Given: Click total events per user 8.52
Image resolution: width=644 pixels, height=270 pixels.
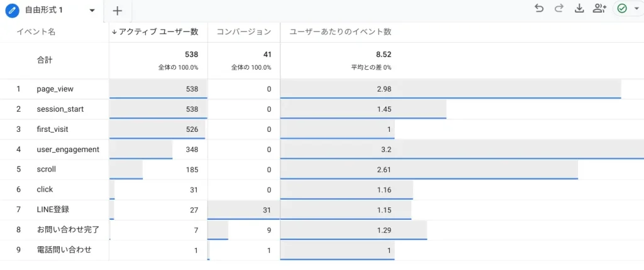Looking at the screenshot, I should tap(384, 55).
